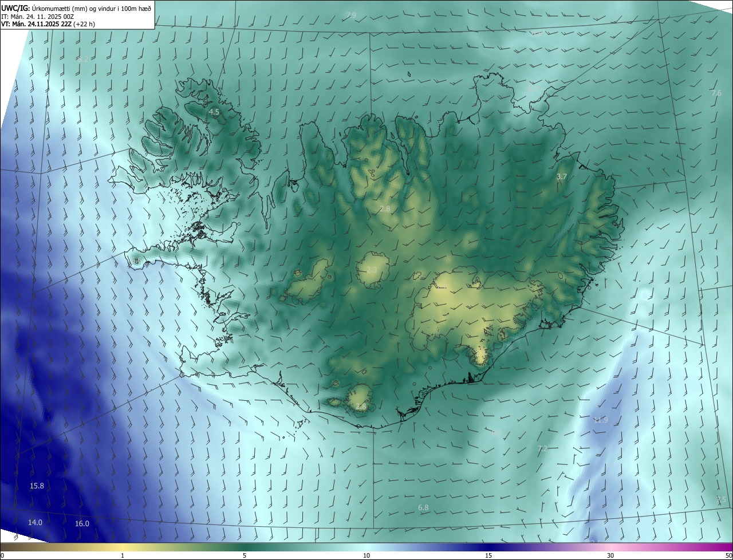Click the 1 tick on the color scale
The width and height of the screenshot is (733, 560).
pyautogui.click(x=123, y=555)
